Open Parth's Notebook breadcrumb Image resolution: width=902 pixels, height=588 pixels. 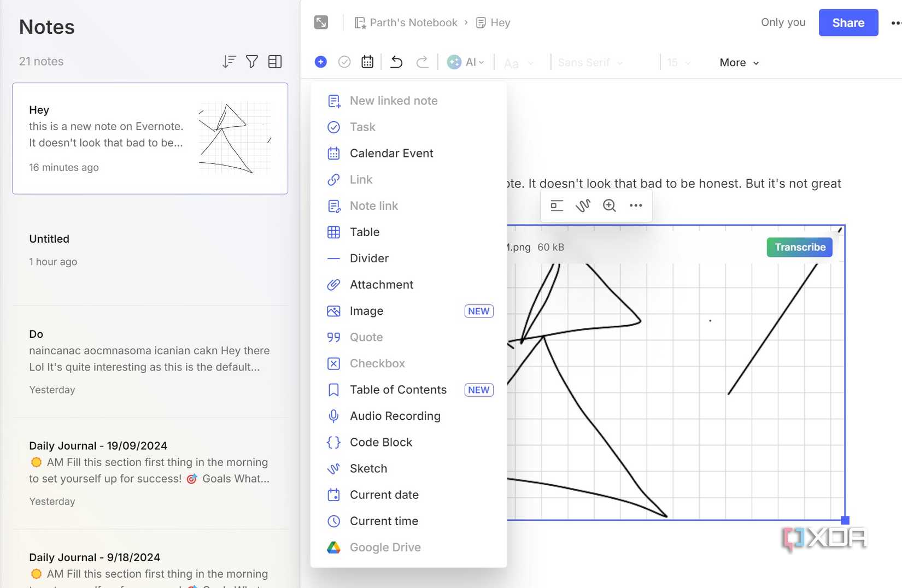click(406, 22)
